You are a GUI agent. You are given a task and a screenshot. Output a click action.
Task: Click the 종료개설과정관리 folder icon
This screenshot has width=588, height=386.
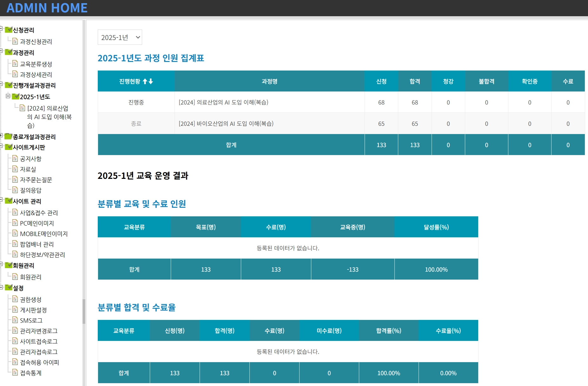point(9,137)
